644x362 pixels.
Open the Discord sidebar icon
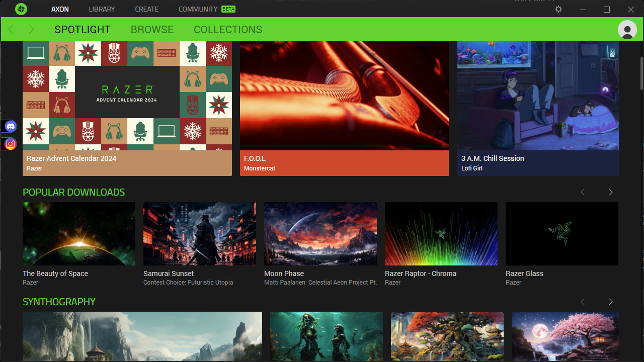tap(11, 126)
